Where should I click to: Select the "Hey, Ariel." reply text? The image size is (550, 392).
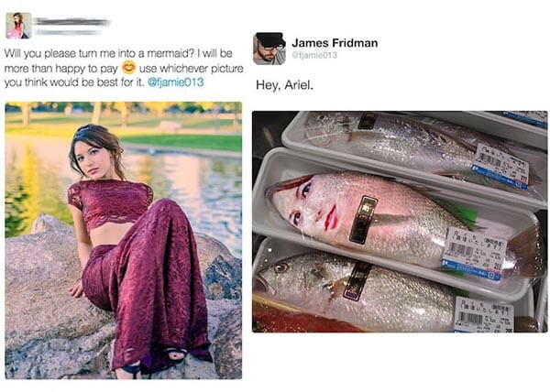click(x=285, y=85)
